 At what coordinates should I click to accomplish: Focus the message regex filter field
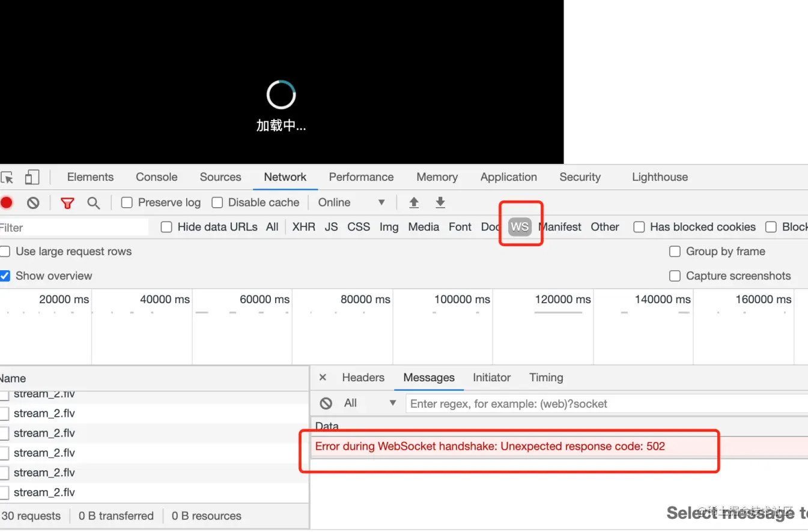(607, 404)
